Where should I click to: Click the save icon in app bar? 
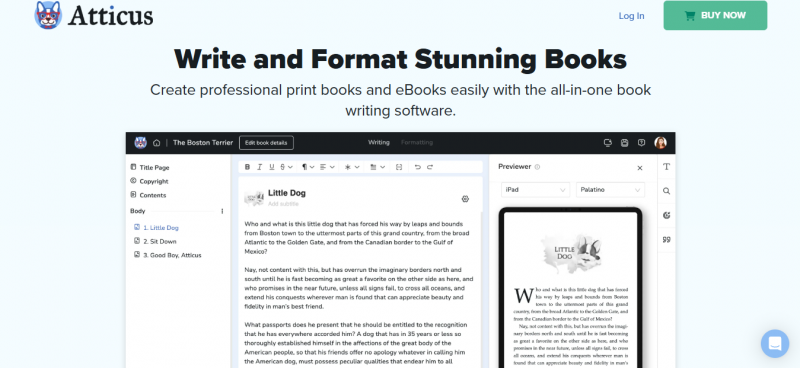(x=624, y=143)
